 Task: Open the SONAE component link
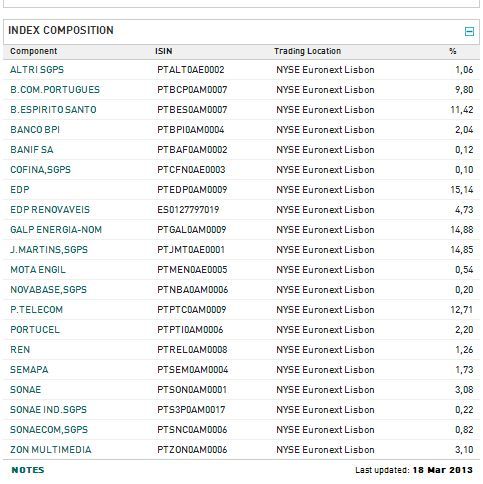click(25, 390)
